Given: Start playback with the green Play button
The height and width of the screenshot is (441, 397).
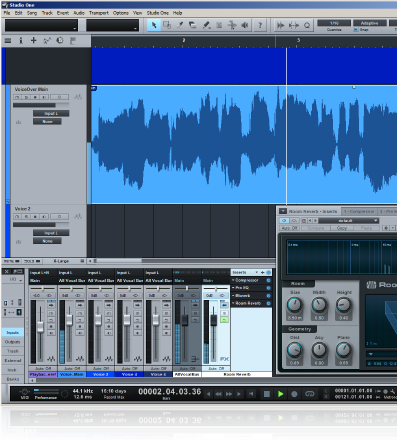Looking at the screenshot, I should click(x=281, y=394).
